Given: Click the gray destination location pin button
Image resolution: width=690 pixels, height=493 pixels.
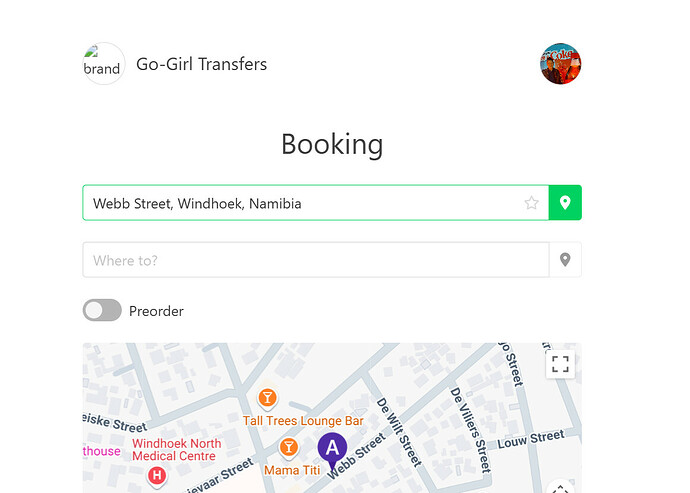Looking at the screenshot, I should click(x=565, y=260).
